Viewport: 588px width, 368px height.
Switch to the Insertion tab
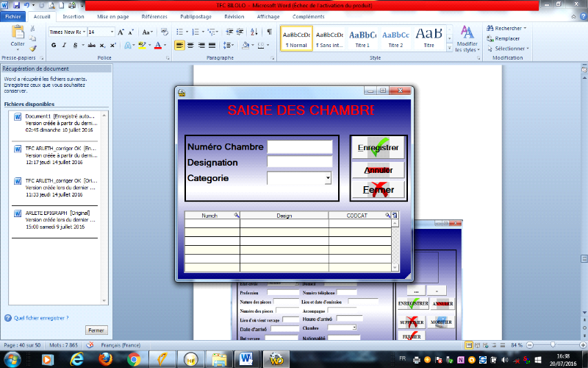click(x=73, y=16)
